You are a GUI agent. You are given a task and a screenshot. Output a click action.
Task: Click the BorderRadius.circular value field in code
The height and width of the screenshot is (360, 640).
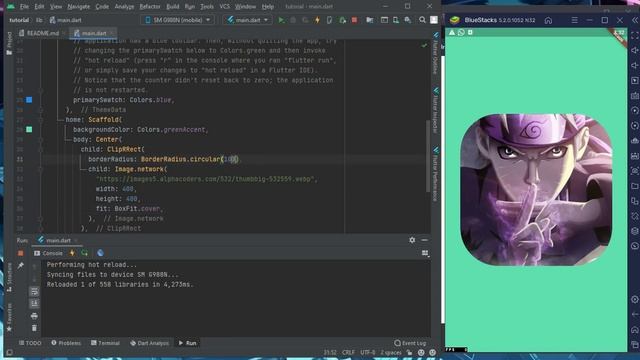point(231,160)
